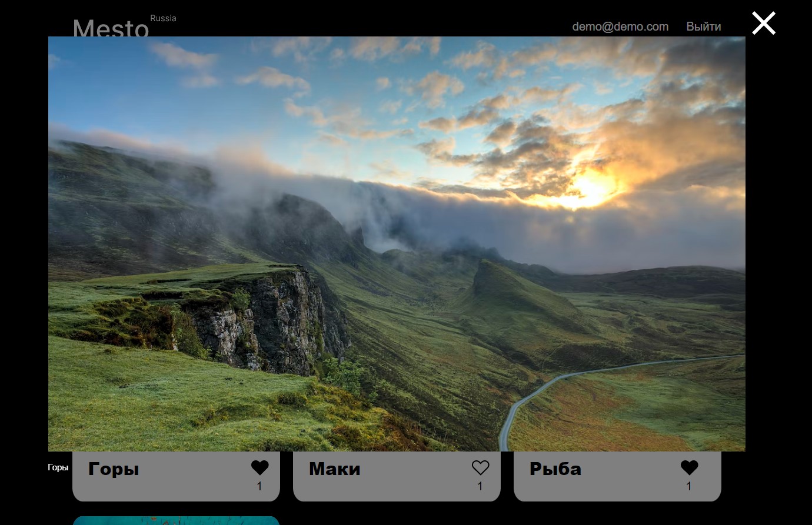Close the enlarged image popup
Viewport: 812px width, 525px height.
[x=764, y=24]
